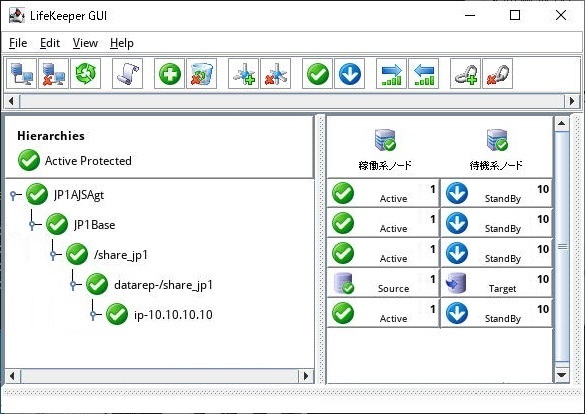Click the Extend Resource Hierarchy right arrow icon
Image resolution: width=585 pixels, height=414 pixels.
point(391,73)
